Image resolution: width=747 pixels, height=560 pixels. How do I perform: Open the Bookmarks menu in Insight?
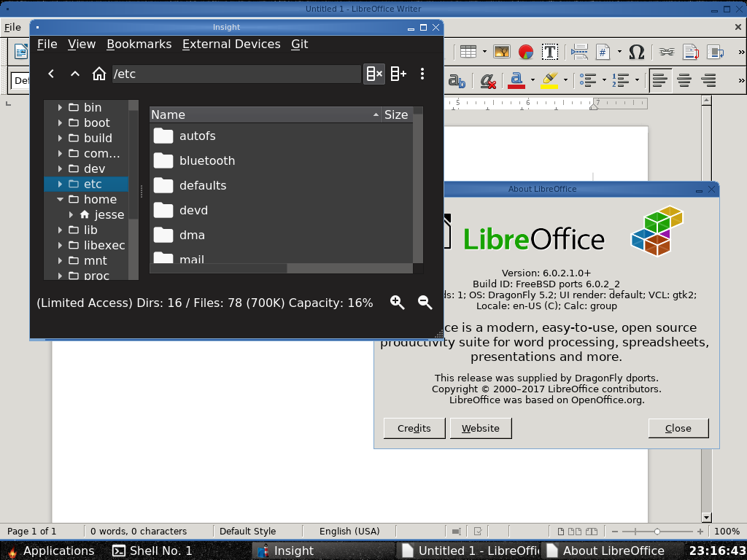[x=139, y=44]
